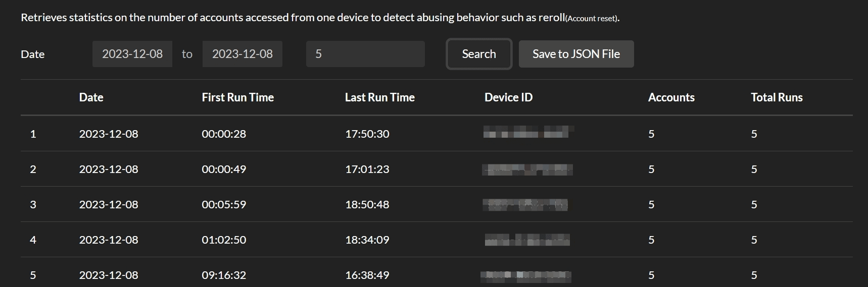Click the Date column header

[91, 97]
